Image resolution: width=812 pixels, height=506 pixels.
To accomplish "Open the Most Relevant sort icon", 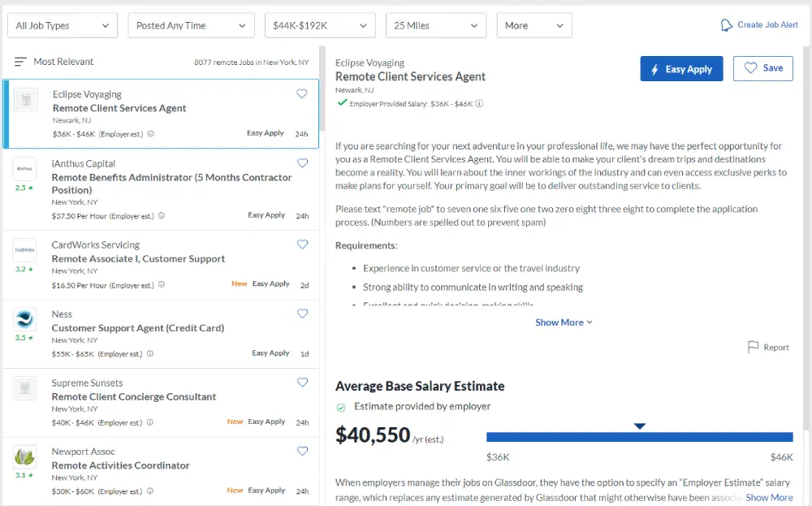I will (x=20, y=62).
